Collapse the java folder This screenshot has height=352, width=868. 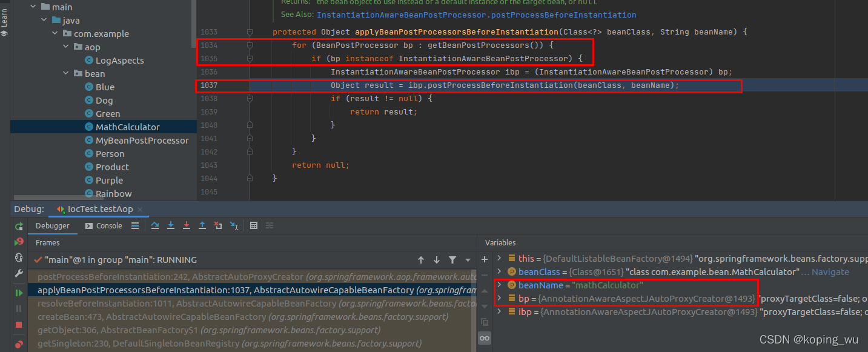[x=45, y=21]
